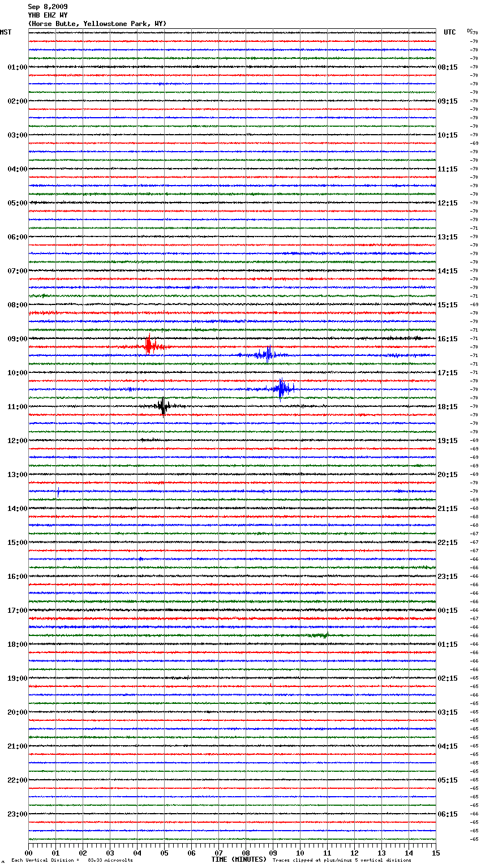Click the 23:15 UTC time label
This screenshot has height=868, width=481.
point(448,577)
